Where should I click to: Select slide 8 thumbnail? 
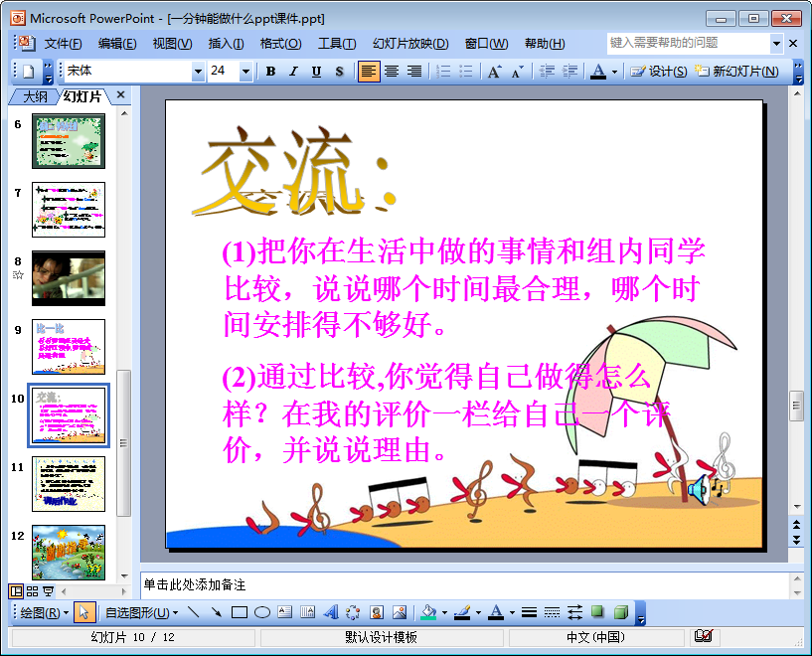coord(69,278)
